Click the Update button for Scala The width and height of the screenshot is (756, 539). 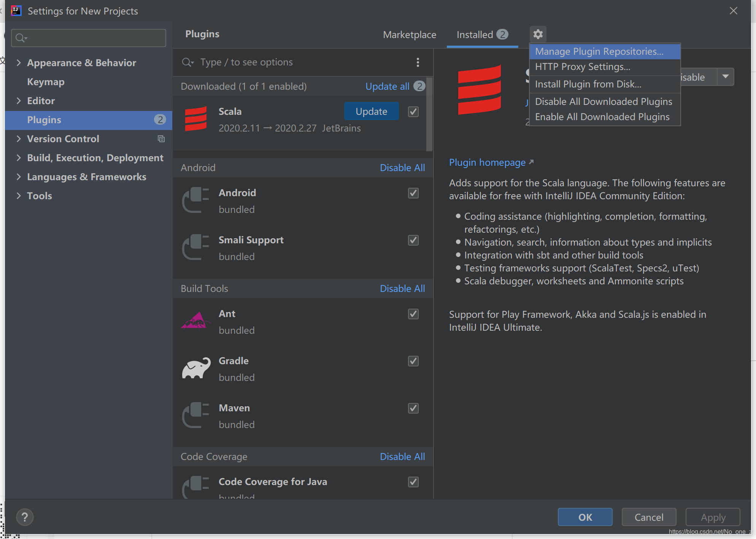click(371, 111)
